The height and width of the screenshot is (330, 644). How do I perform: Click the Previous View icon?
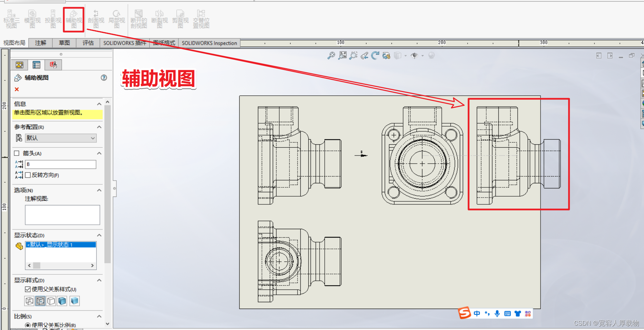[x=364, y=55]
